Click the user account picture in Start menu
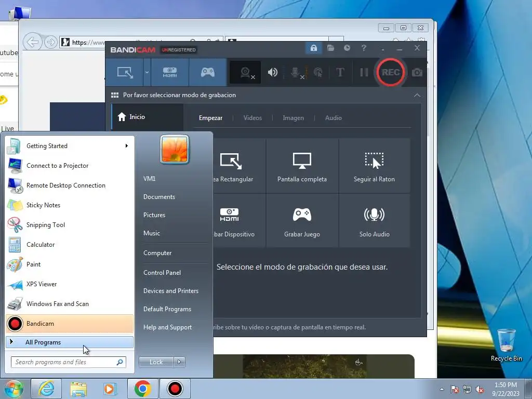The width and height of the screenshot is (532, 399). click(175, 149)
